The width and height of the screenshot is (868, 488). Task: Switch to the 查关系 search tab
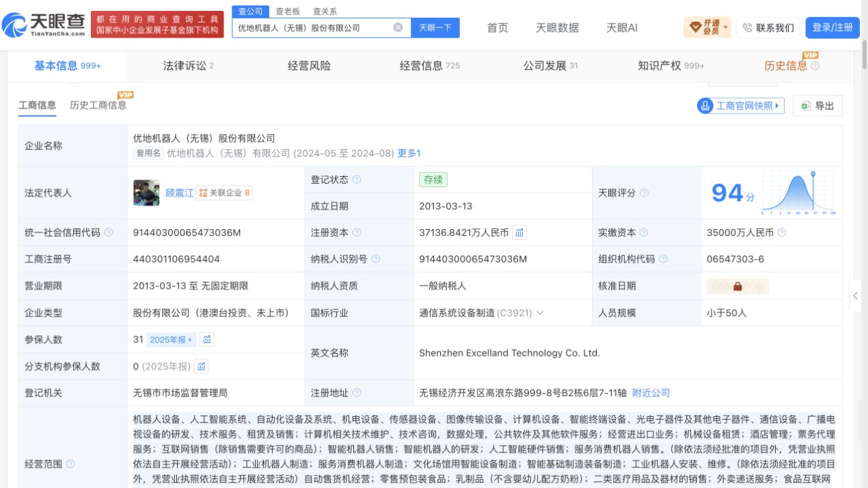pyautogui.click(x=325, y=12)
